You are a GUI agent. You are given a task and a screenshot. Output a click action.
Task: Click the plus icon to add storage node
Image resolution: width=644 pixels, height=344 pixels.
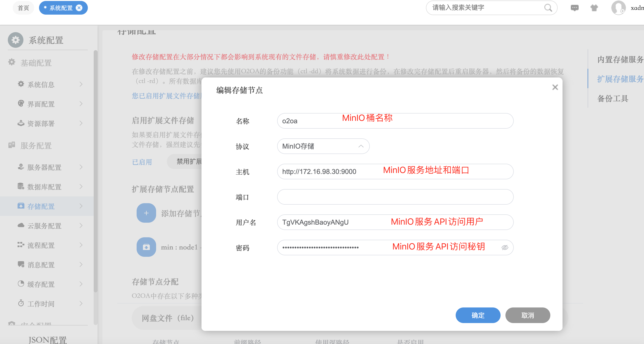146,213
